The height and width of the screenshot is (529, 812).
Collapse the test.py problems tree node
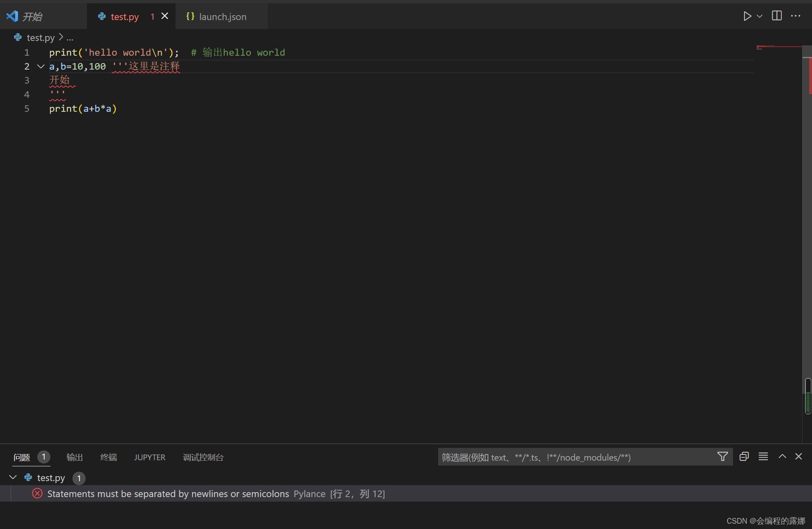(x=13, y=477)
